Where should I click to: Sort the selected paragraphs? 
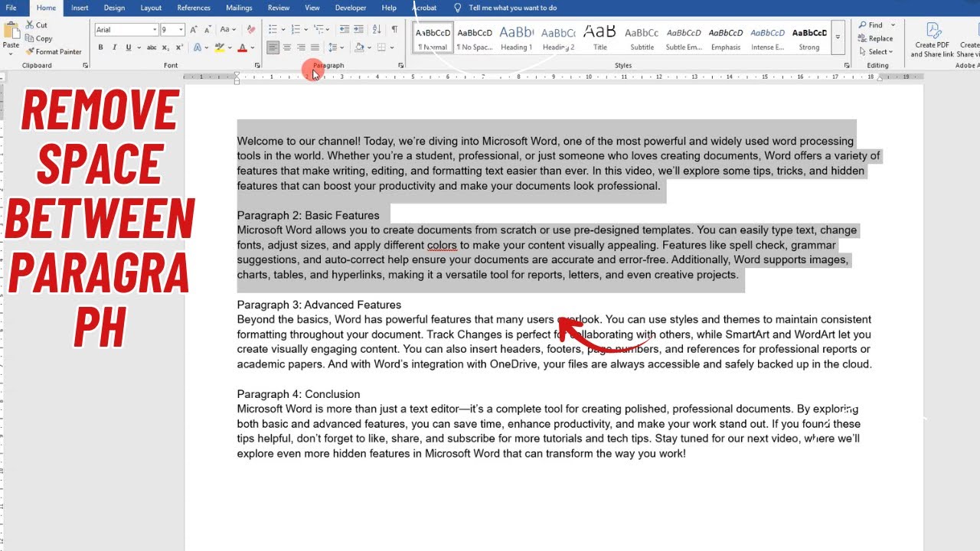pyautogui.click(x=376, y=29)
